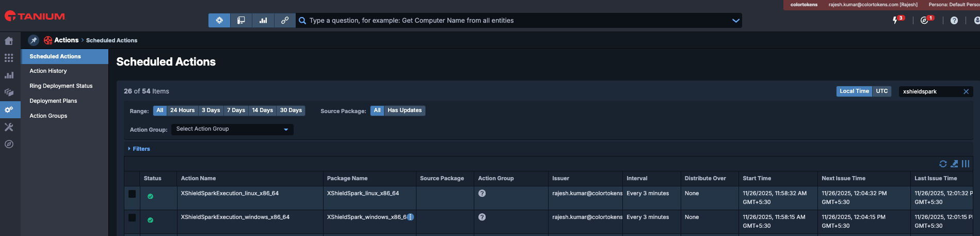Open the compass icon in left sidebar
The height and width of the screenshot is (236, 980).
coord(9,144)
